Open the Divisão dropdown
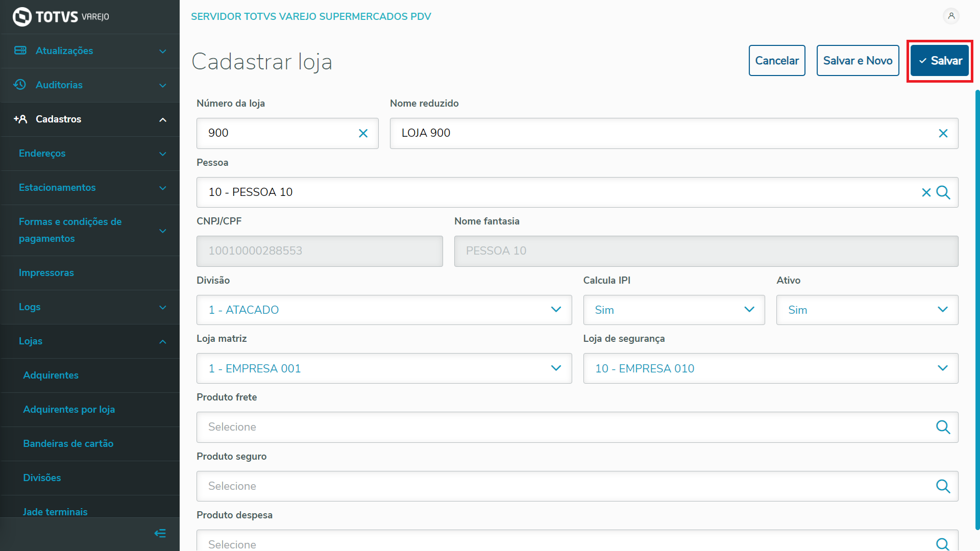 (x=384, y=310)
